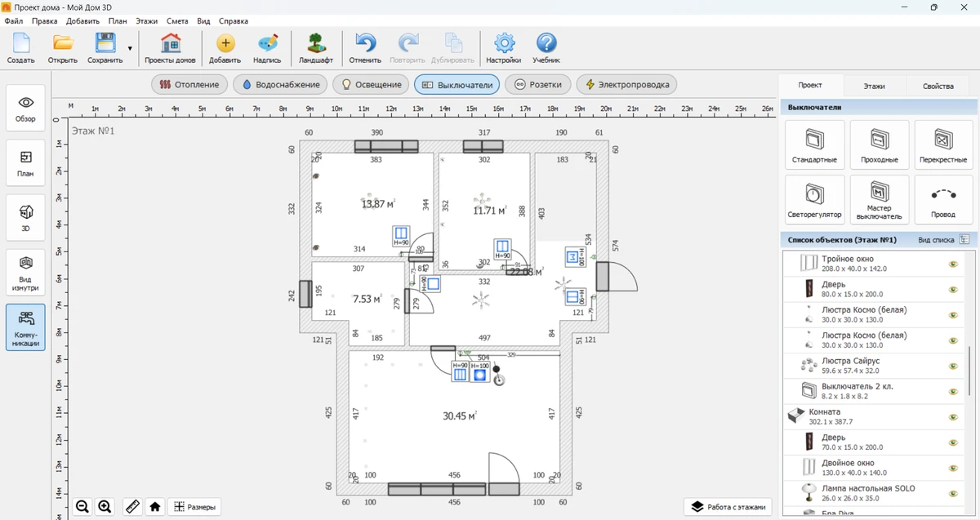Screen dimensions: 980x520
Task: Switch to the Свойства tab
Action: pos(938,86)
